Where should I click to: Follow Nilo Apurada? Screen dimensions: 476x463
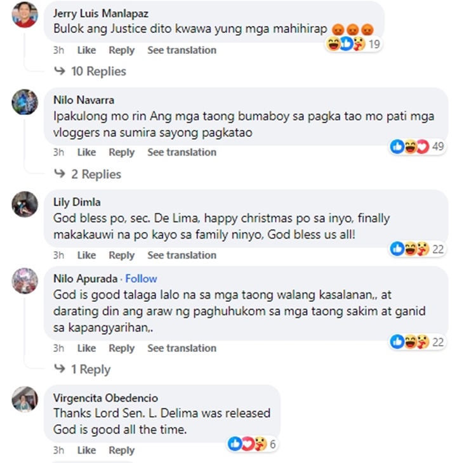(x=141, y=278)
